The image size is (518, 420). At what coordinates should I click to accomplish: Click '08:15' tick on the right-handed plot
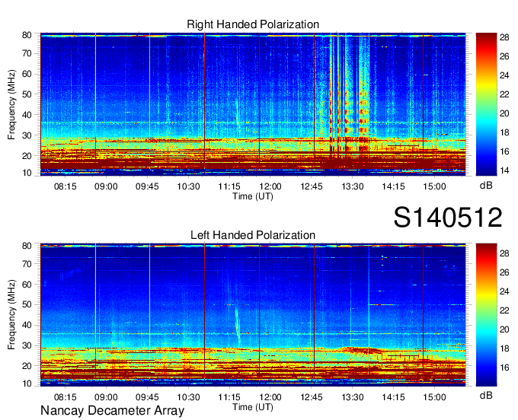pyautogui.click(x=65, y=186)
